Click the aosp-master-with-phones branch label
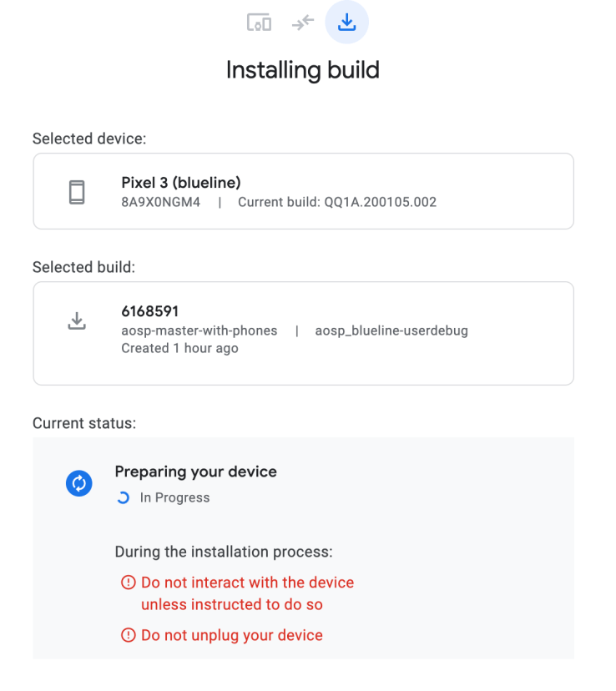The image size is (616, 691). point(199,330)
